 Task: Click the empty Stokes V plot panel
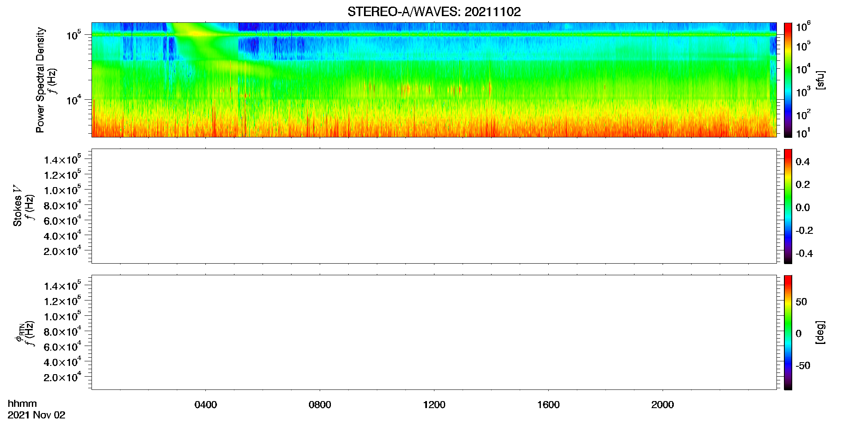coord(434,206)
